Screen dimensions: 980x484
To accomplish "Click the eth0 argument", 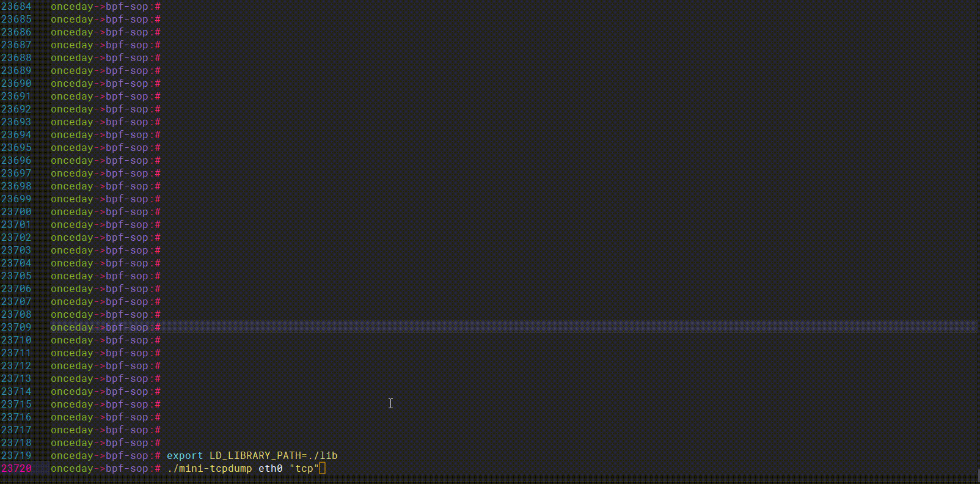I will (271, 469).
